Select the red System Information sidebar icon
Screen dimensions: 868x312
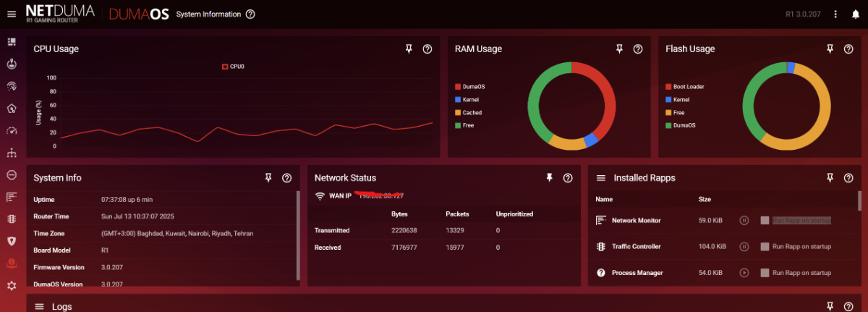pyautogui.click(x=11, y=263)
